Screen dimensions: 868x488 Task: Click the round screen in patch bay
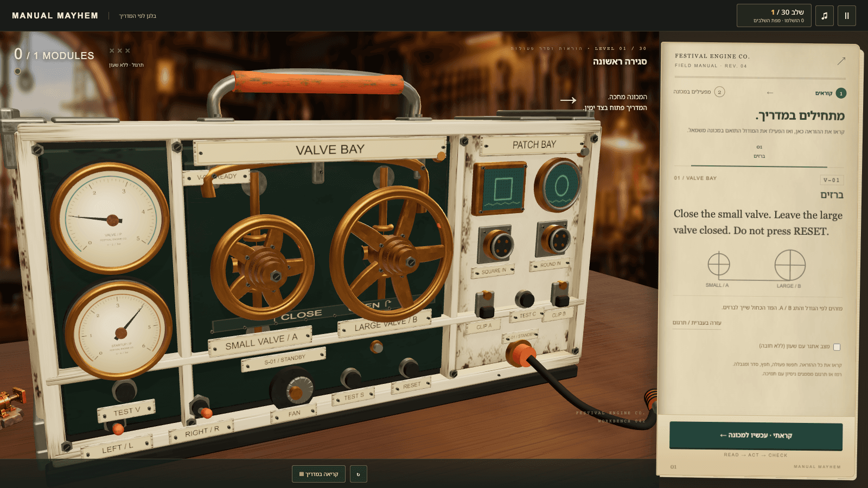coord(560,185)
